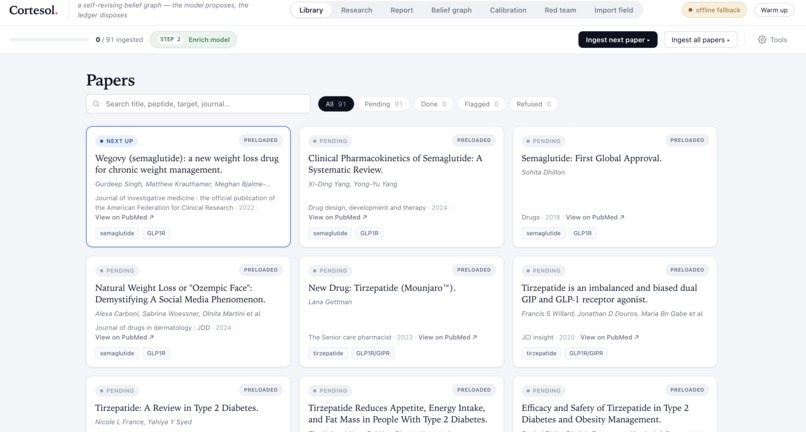Image resolution: width=806 pixels, height=432 pixels.
Task: Focus the paper search input field
Action: 198,104
